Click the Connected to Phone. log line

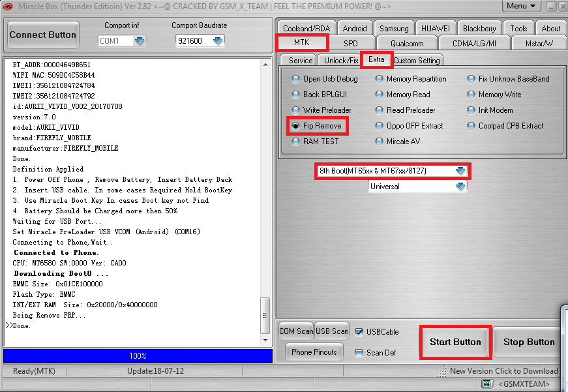pos(56,252)
